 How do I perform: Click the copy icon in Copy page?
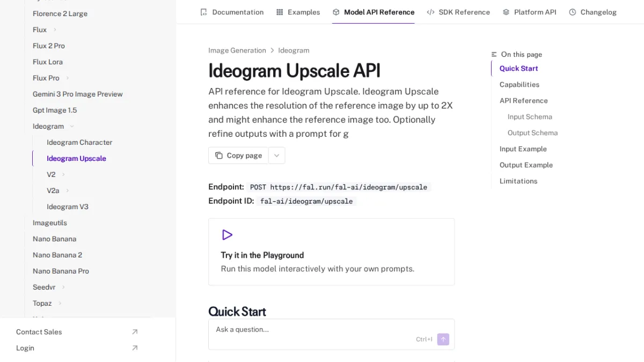pos(219,156)
